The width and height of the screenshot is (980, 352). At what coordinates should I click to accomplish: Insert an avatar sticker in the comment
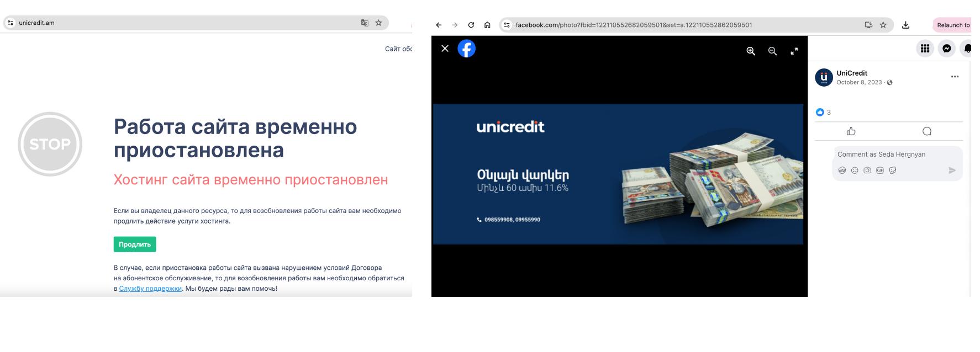(842, 170)
